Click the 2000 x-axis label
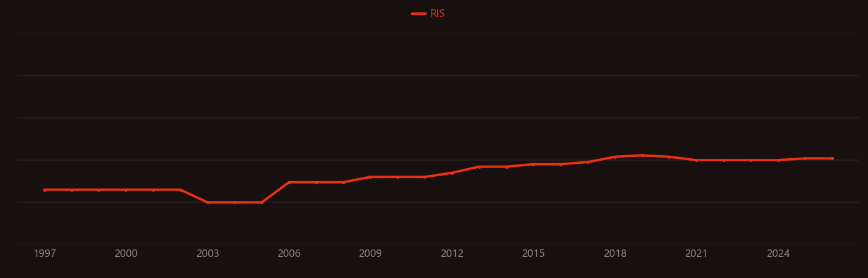 pyautogui.click(x=126, y=254)
